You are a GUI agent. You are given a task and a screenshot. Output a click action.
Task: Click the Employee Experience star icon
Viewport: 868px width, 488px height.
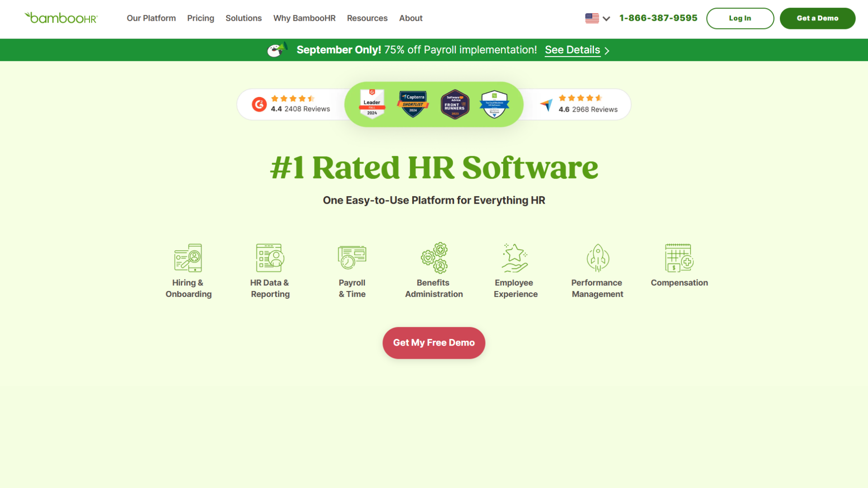click(x=515, y=258)
